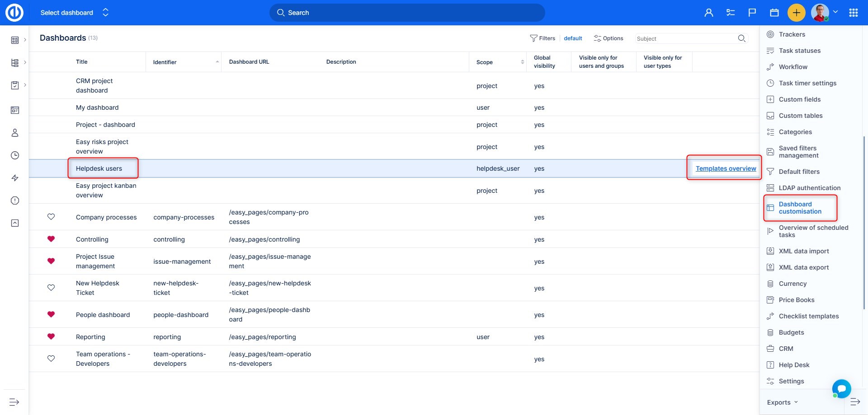
Task: Click the Subject search input field
Action: pos(685,39)
